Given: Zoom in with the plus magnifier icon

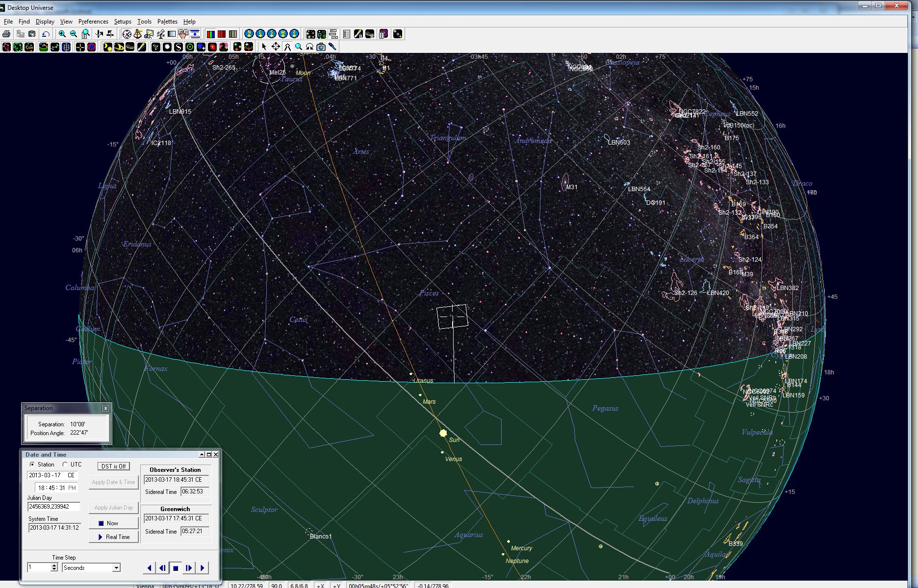Looking at the screenshot, I should click(x=62, y=34).
